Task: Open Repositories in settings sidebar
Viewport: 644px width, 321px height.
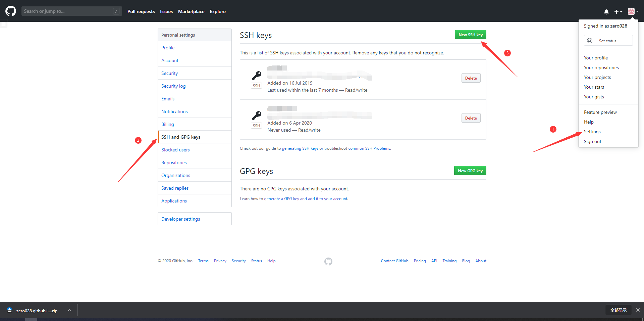Action: click(195, 163)
